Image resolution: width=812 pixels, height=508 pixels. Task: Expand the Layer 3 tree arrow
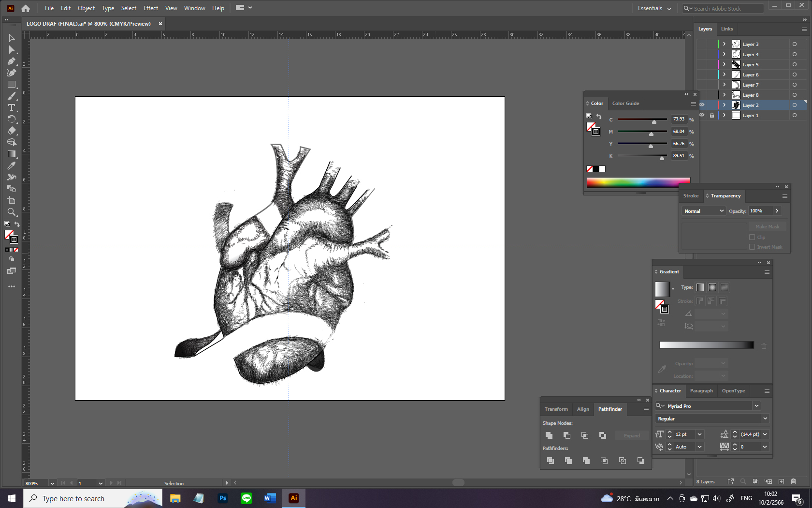(x=724, y=44)
